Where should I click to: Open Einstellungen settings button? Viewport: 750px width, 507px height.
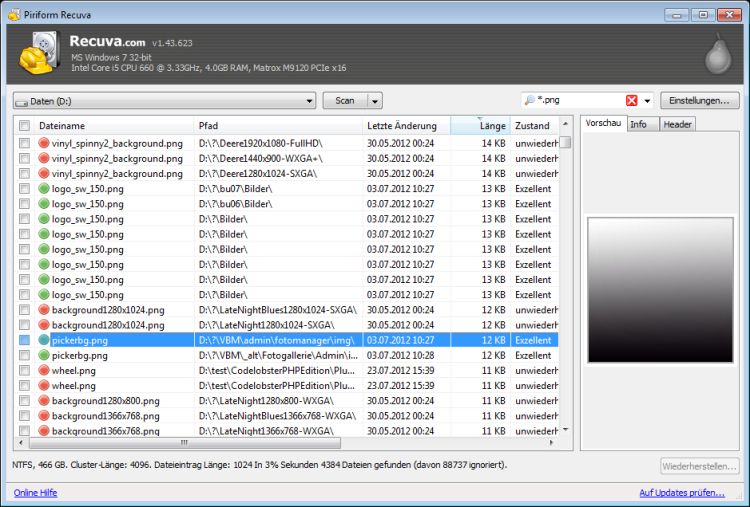(699, 101)
